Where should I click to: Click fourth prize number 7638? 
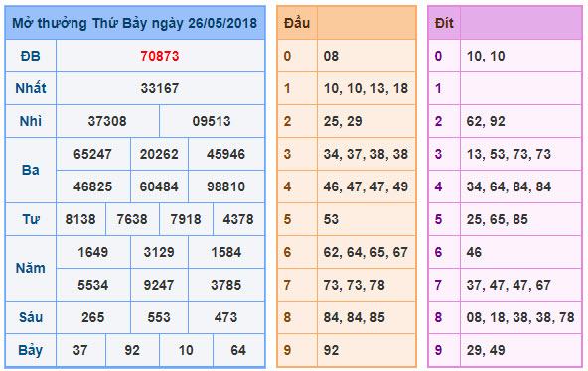pos(132,219)
